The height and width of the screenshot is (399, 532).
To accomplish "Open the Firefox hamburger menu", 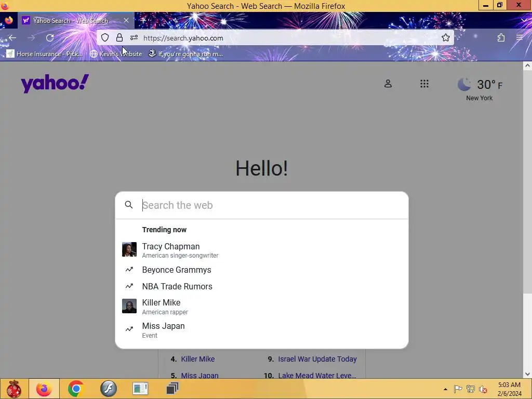I will 520,37.
